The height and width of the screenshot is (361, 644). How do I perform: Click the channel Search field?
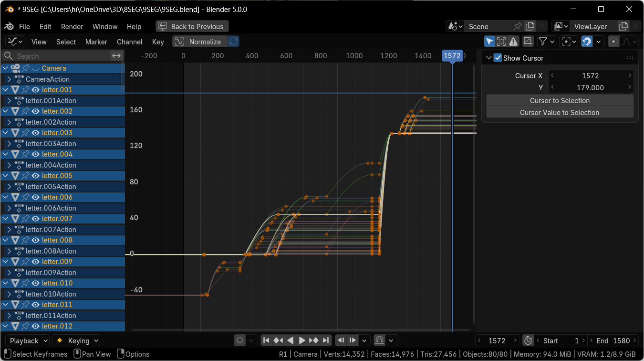click(x=56, y=56)
